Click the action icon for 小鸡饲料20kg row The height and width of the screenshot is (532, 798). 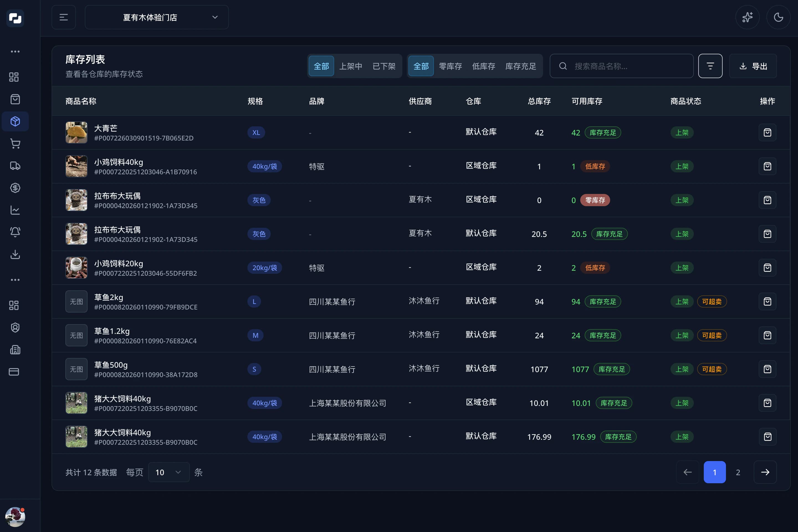(x=767, y=268)
